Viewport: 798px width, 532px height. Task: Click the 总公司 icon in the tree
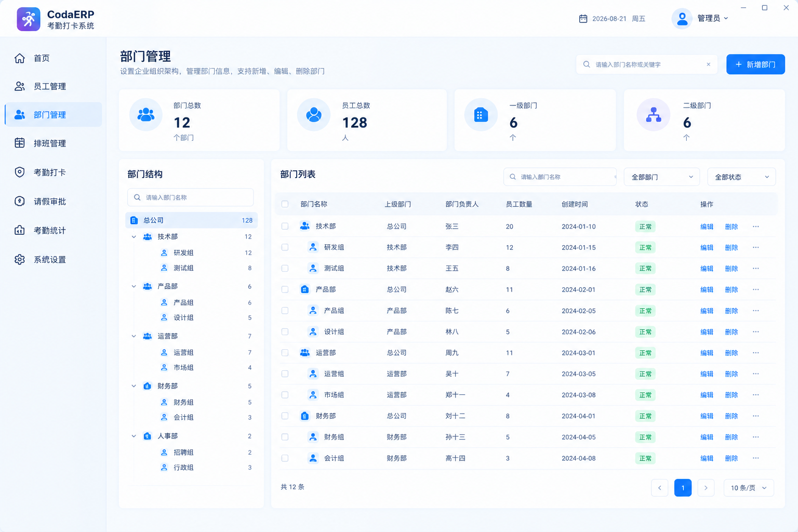coord(134,220)
